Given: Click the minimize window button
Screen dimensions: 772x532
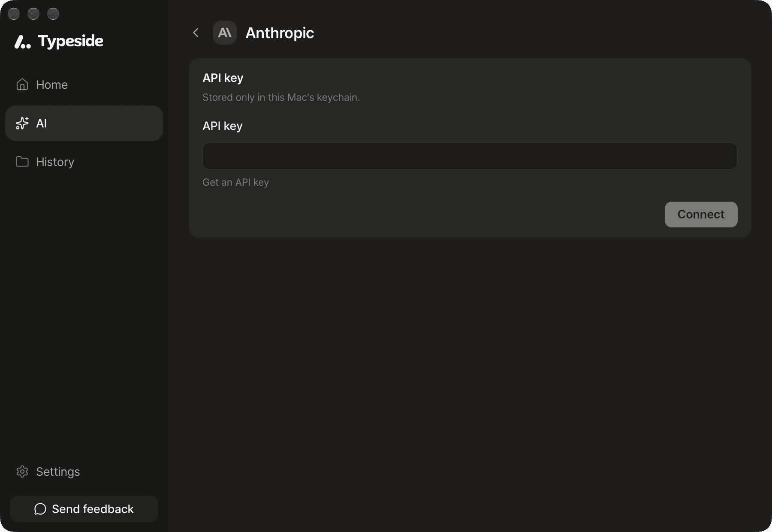Looking at the screenshot, I should pos(33,14).
